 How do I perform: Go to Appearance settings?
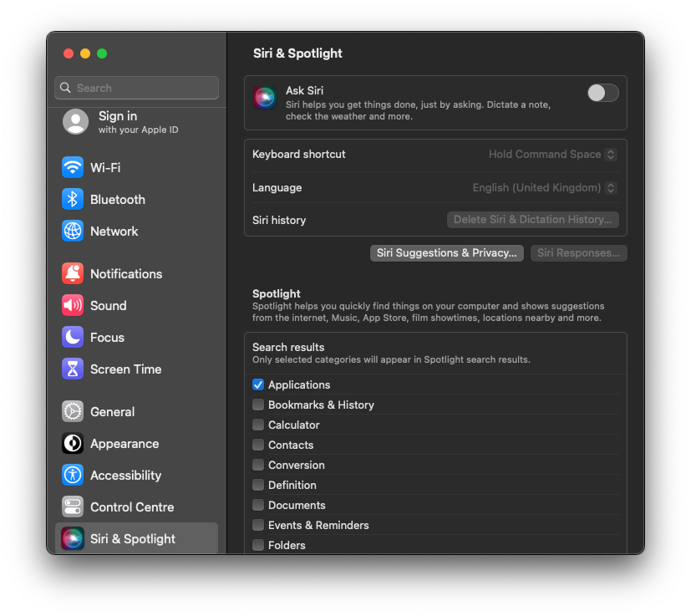coord(137,444)
